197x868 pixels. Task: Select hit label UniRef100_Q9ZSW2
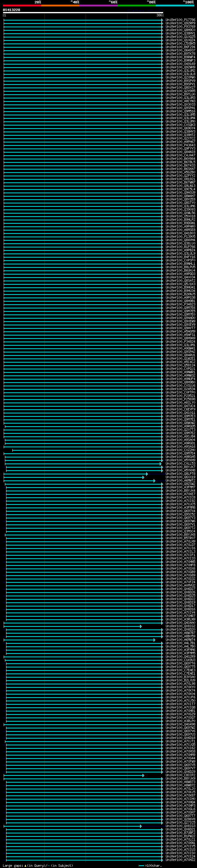(x=180, y=484)
